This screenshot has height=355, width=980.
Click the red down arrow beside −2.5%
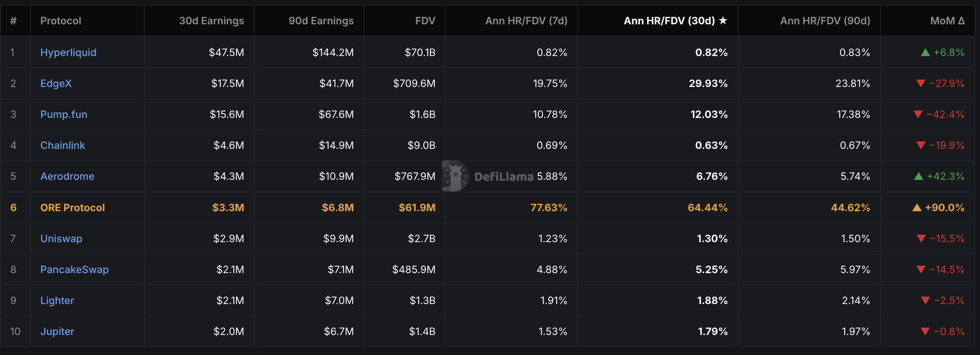click(x=925, y=301)
